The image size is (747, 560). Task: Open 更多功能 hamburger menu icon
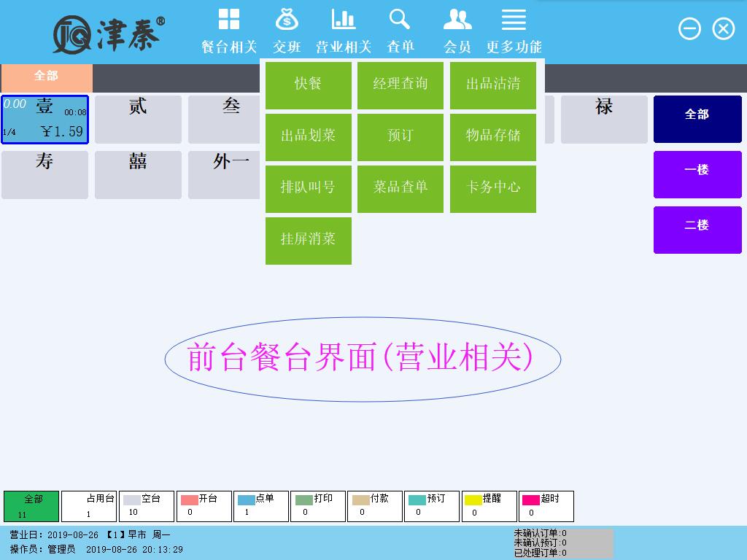tap(514, 20)
